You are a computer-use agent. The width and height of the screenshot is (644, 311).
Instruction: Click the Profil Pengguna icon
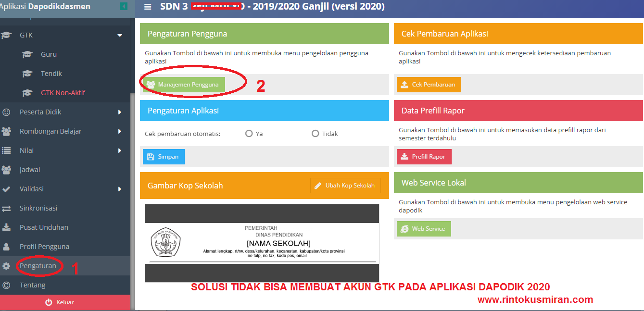pos(7,246)
